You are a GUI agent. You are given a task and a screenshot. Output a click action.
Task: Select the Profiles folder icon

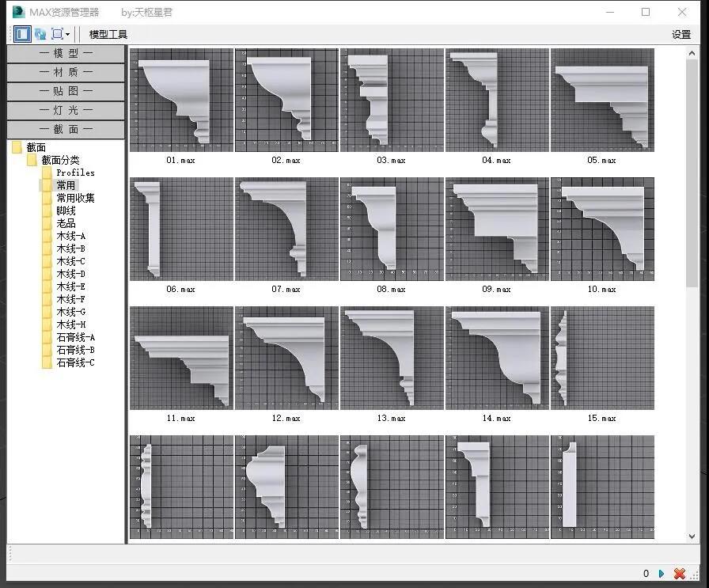pos(47,173)
